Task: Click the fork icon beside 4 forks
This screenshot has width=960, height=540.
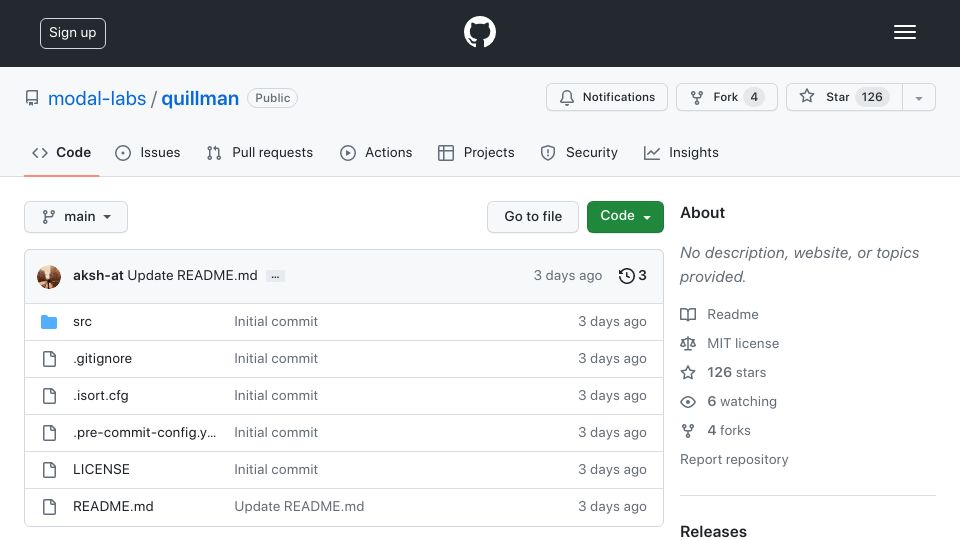Action: [688, 430]
